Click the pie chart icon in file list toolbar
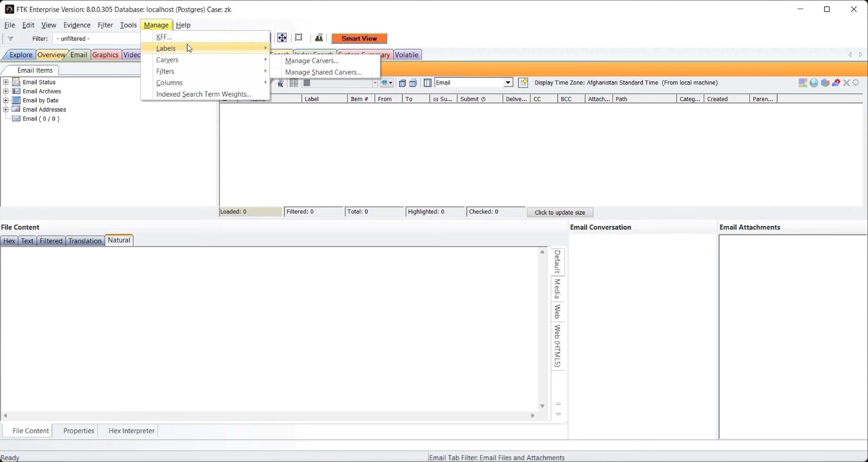This screenshot has width=868, height=462. point(825,83)
